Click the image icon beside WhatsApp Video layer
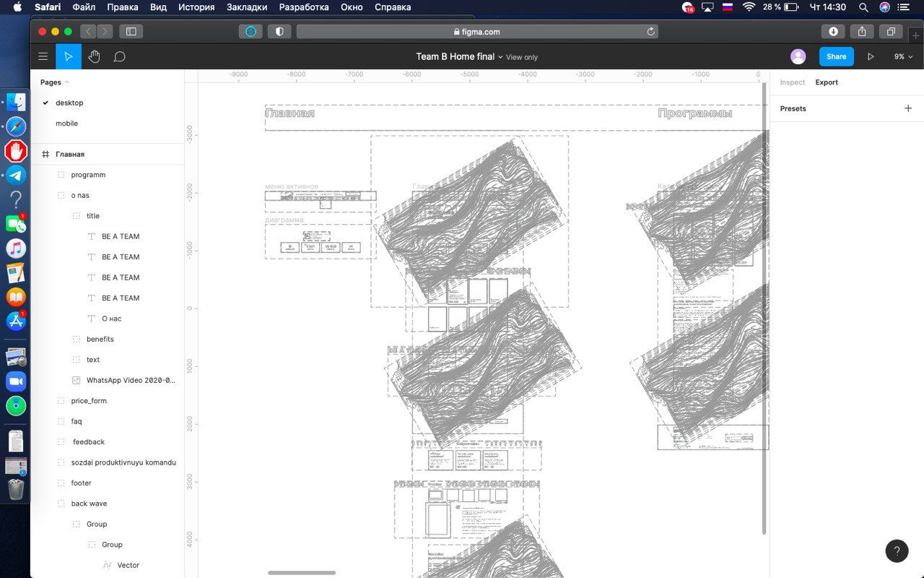924x578 pixels. (77, 380)
